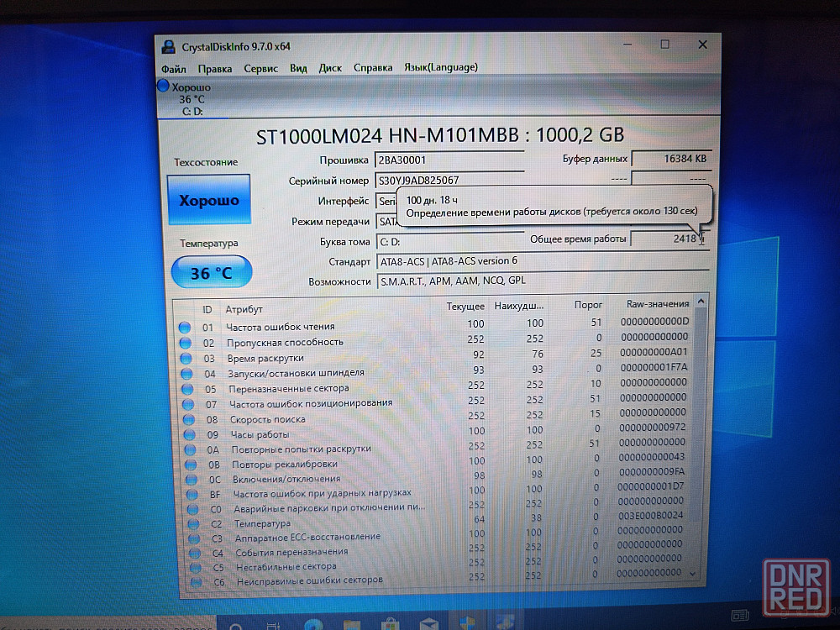This screenshot has height=630, width=840.
Task: Click status circle for Частота ошибок позиционирования
Action: (x=188, y=405)
